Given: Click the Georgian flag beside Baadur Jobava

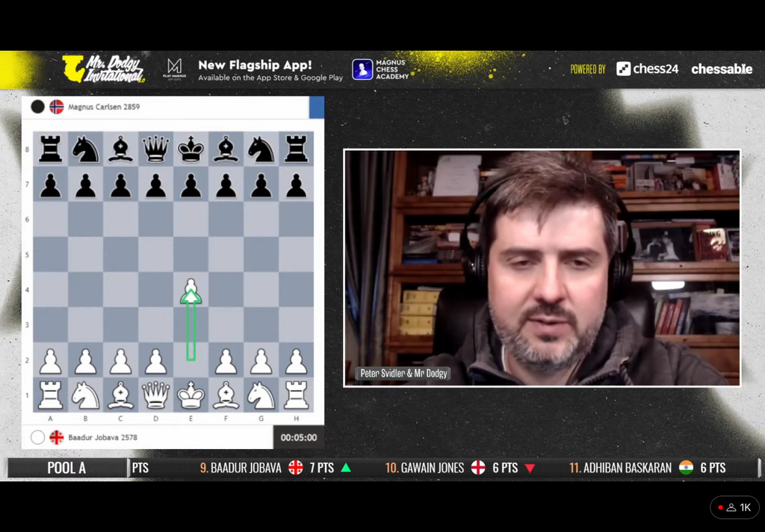Looking at the screenshot, I should (x=57, y=437).
